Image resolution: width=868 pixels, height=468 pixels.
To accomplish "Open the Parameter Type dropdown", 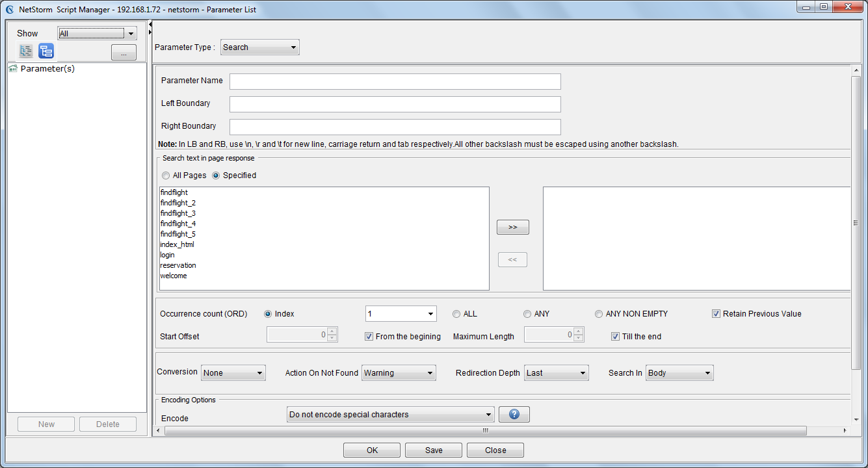I will (260, 47).
